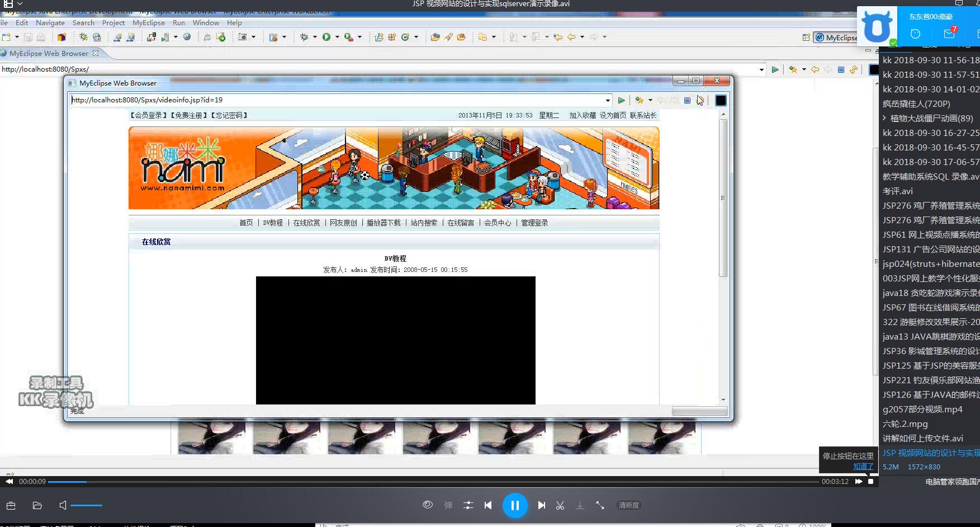Click the 联系站长 link
Image resolution: width=980 pixels, height=527 pixels.
click(643, 115)
